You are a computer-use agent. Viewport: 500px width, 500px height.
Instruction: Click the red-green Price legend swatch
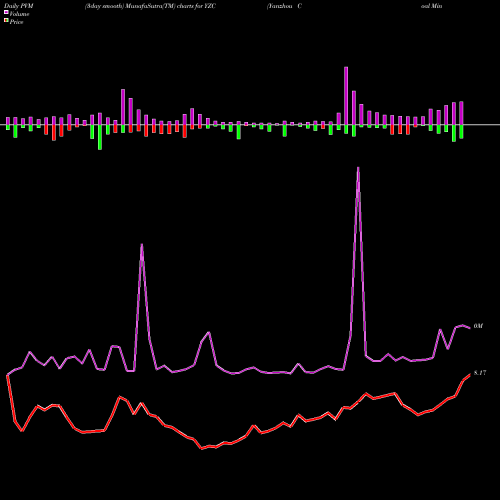[6, 21]
